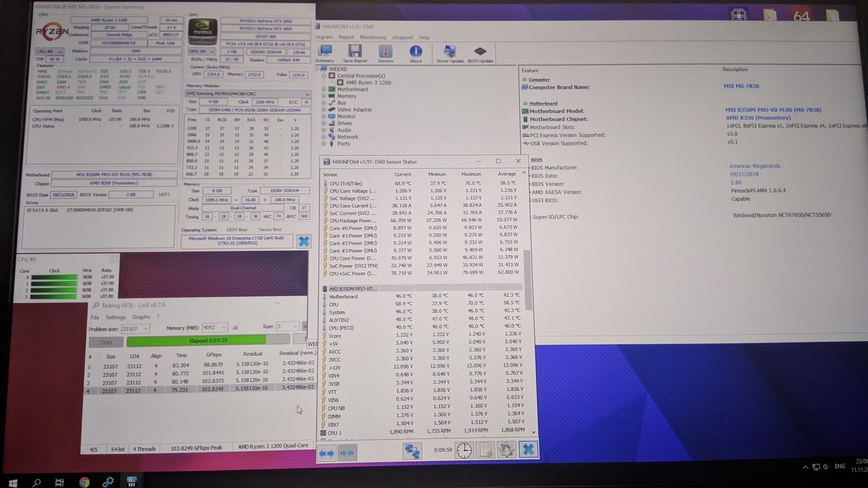Select LinX result row number 4

click(201, 390)
